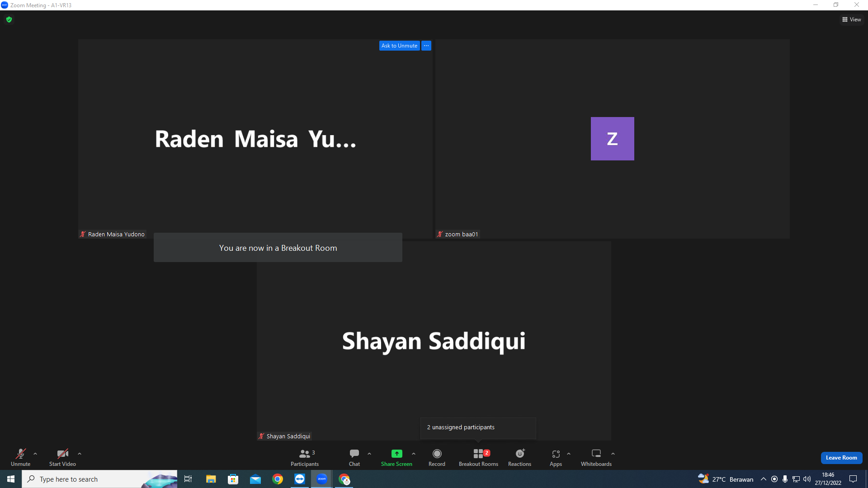868x488 pixels.
Task: Click the Leave Room button
Action: point(841,458)
